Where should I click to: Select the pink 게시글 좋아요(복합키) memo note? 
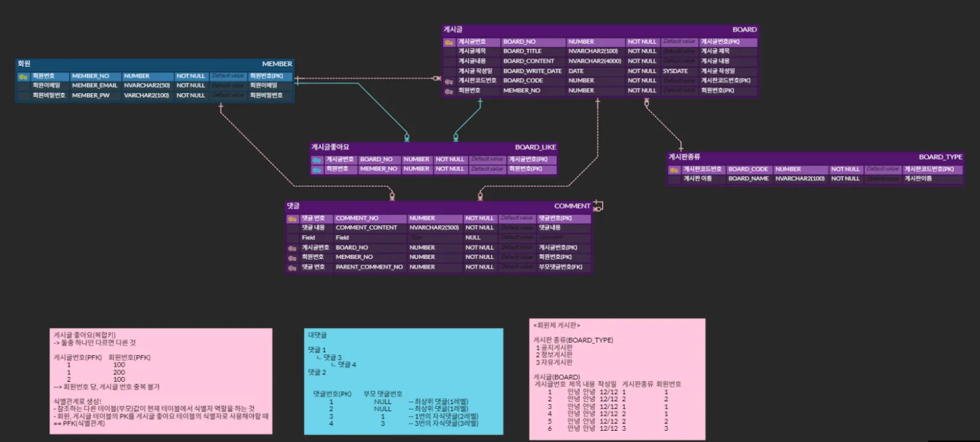pos(161,382)
